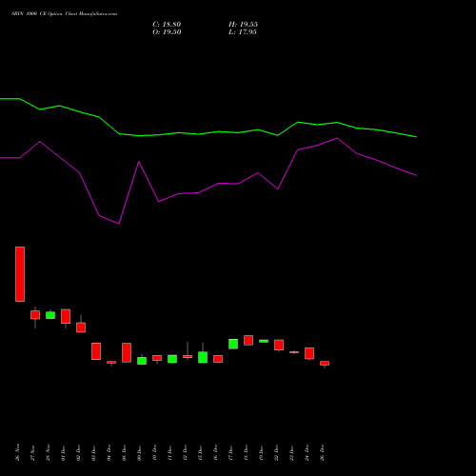
Task: Click the low value 'L: 17.95'
Action: tap(243, 32)
